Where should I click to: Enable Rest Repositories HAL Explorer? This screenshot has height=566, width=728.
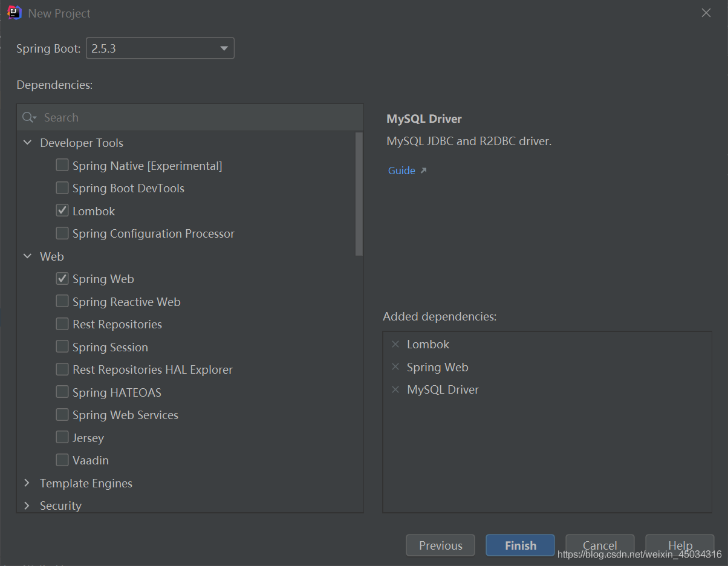pyautogui.click(x=62, y=369)
